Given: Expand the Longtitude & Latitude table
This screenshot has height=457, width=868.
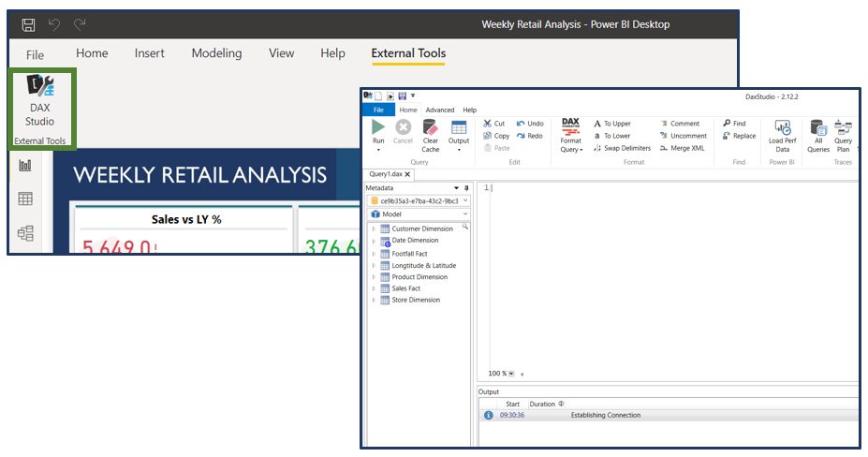Looking at the screenshot, I should 374,265.
